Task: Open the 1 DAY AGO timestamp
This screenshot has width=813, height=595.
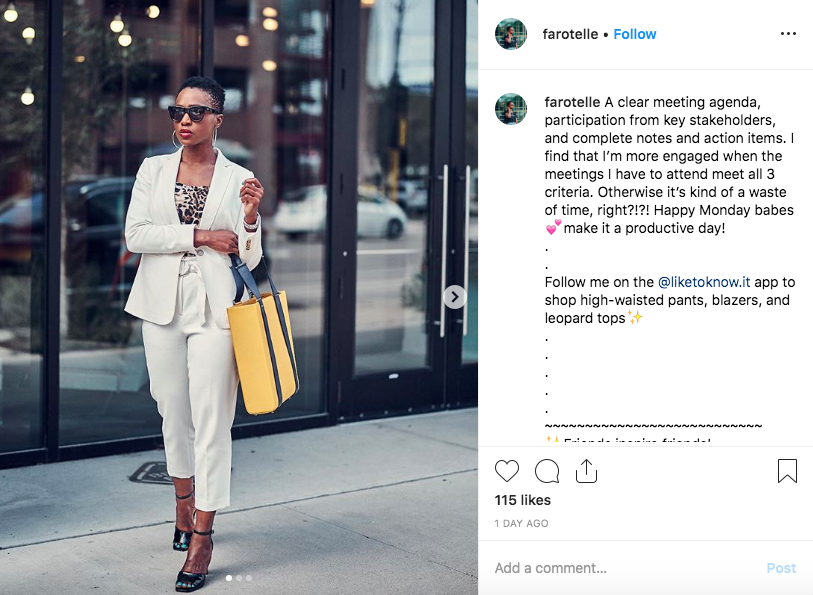Action: tap(521, 523)
